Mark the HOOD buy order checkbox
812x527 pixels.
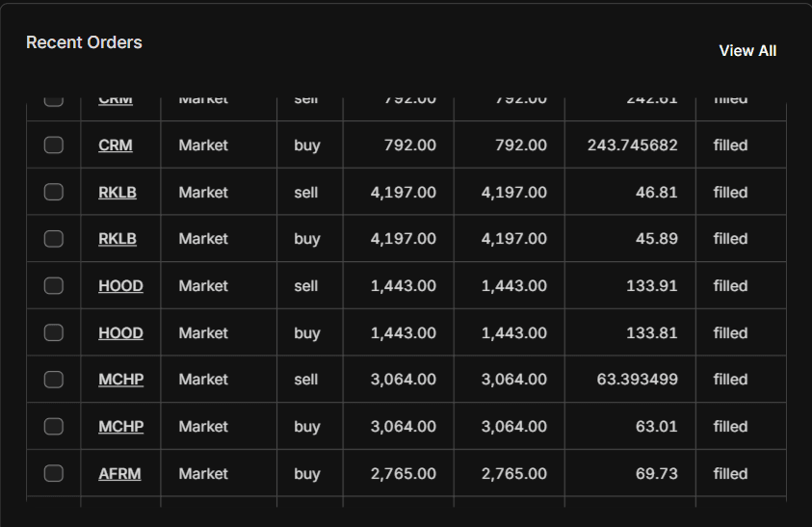pos(54,332)
